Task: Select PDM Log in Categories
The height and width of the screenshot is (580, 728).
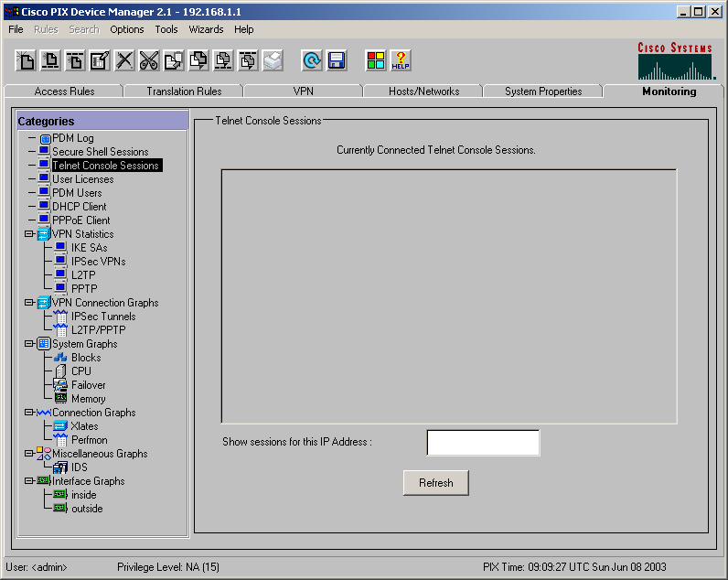Action: point(73,138)
